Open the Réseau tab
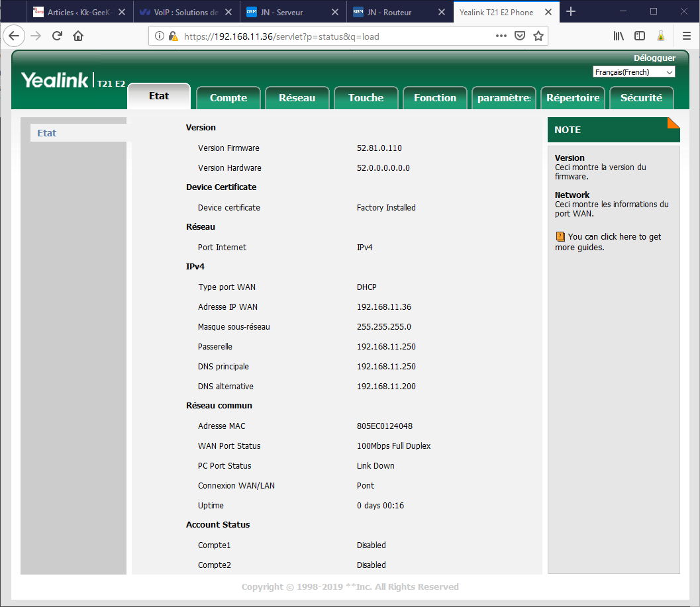 297,98
